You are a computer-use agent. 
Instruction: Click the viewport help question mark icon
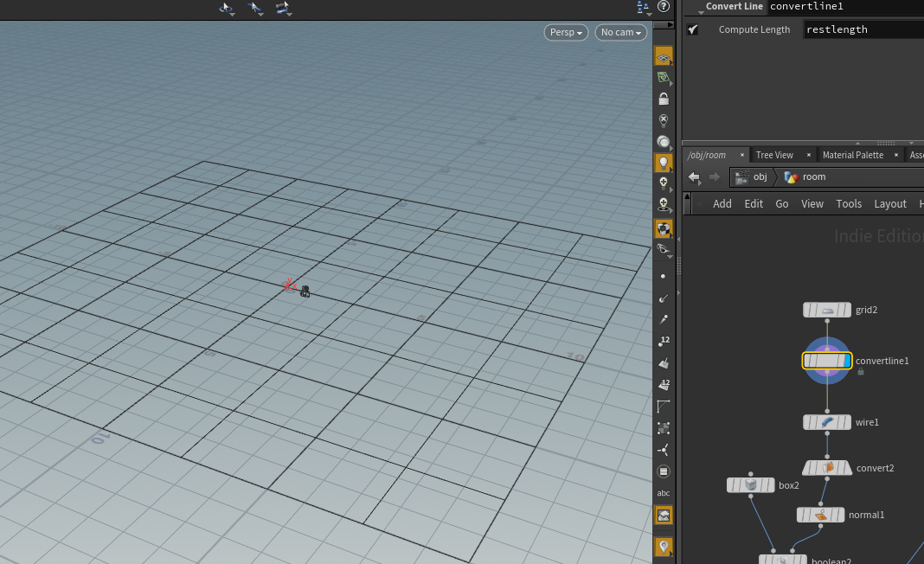pos(664,6)
